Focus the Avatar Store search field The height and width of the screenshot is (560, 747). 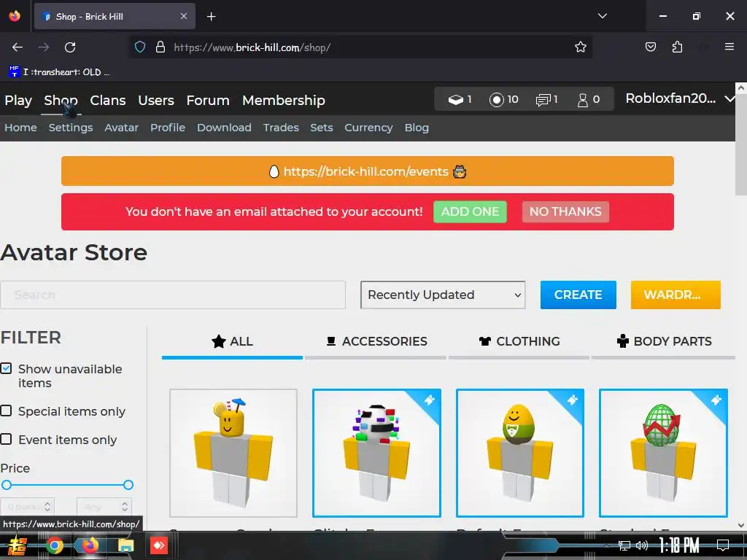(x=173, y=295)
